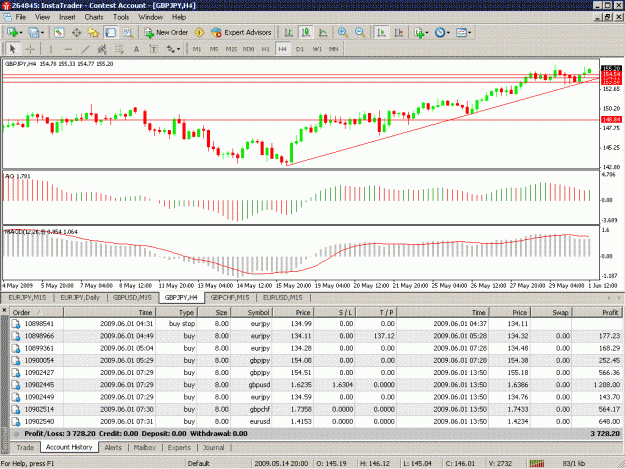Open the File menu
This screenshot has width=625, height=469.
[x=21, y=17]
